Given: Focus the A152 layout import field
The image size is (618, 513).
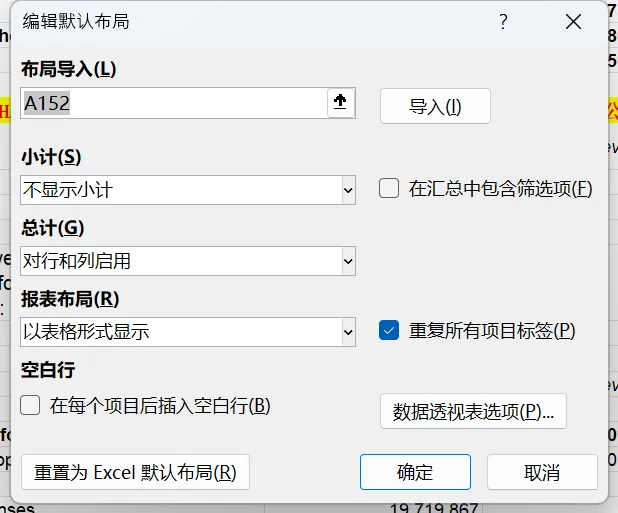Looking at the screenshot, I should point(174,103).
